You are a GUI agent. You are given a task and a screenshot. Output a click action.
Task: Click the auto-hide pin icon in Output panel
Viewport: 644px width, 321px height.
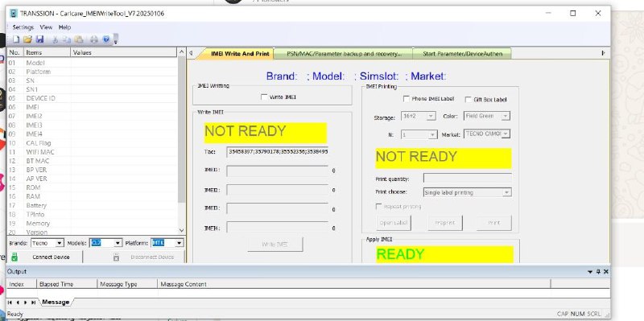pyautogui.click(x=598, y=272)
